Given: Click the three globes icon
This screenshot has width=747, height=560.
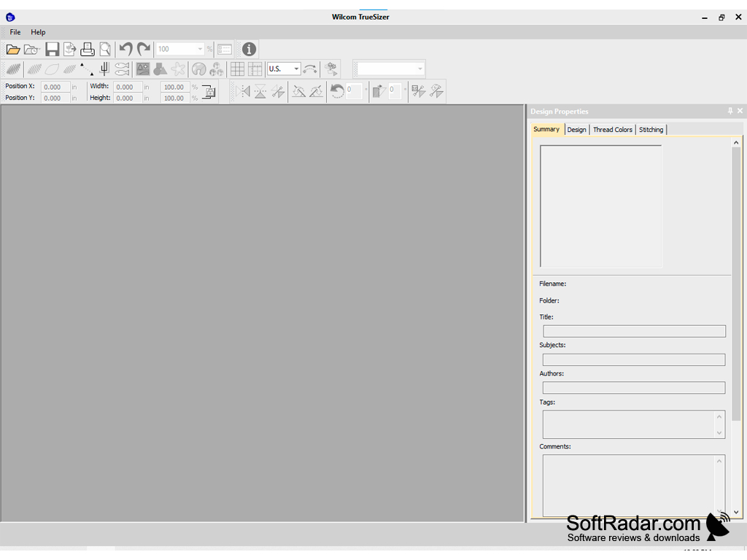Looking at the screenshot, I should [216, 69].
